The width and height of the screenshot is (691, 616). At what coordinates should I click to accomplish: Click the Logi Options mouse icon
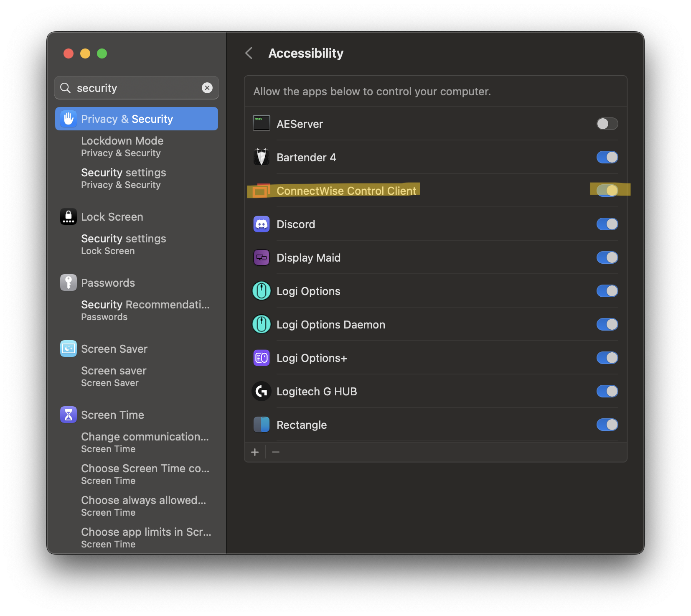pyautogui.click(x=262, y=291)
